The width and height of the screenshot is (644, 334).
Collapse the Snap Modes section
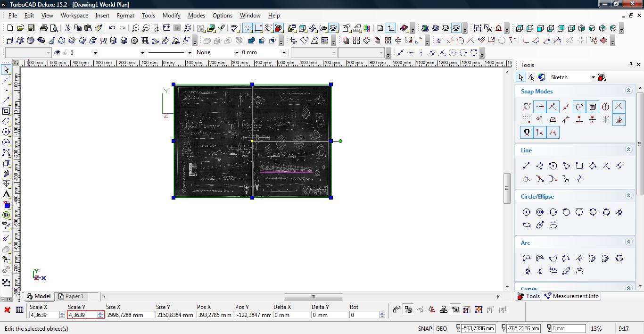(628, 91)
